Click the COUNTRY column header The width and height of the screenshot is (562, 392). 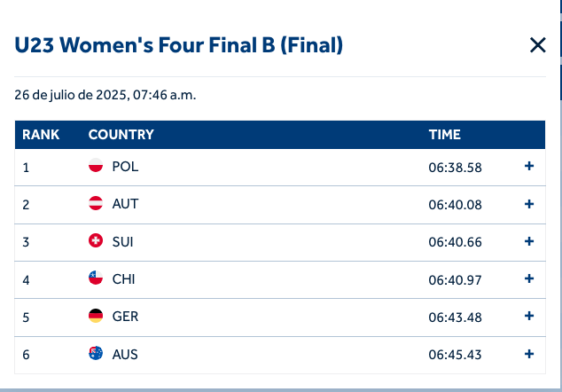(121, 135)
